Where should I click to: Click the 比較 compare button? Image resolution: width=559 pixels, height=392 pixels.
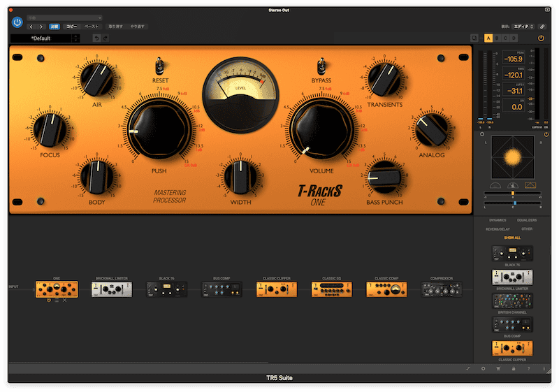coord(55,27)
